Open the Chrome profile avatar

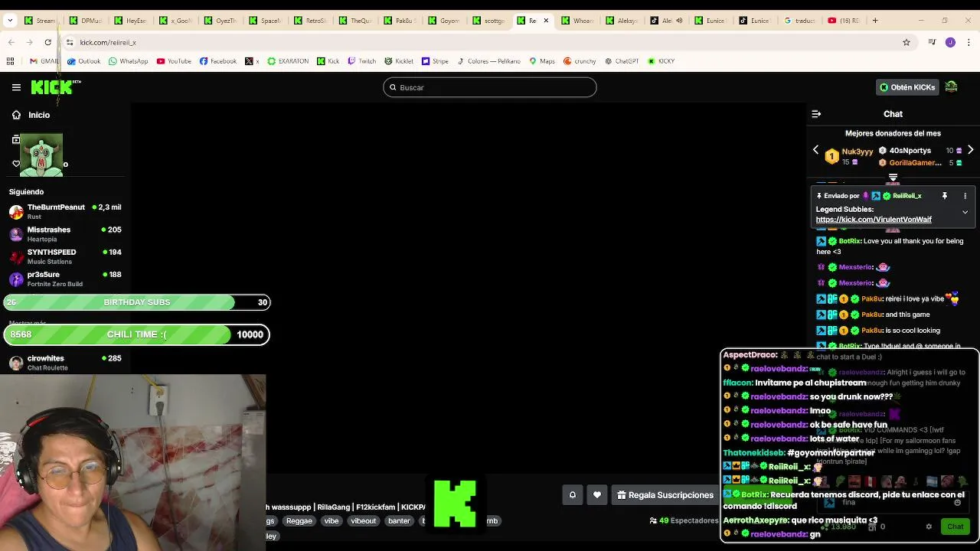[x=950, y=42]
